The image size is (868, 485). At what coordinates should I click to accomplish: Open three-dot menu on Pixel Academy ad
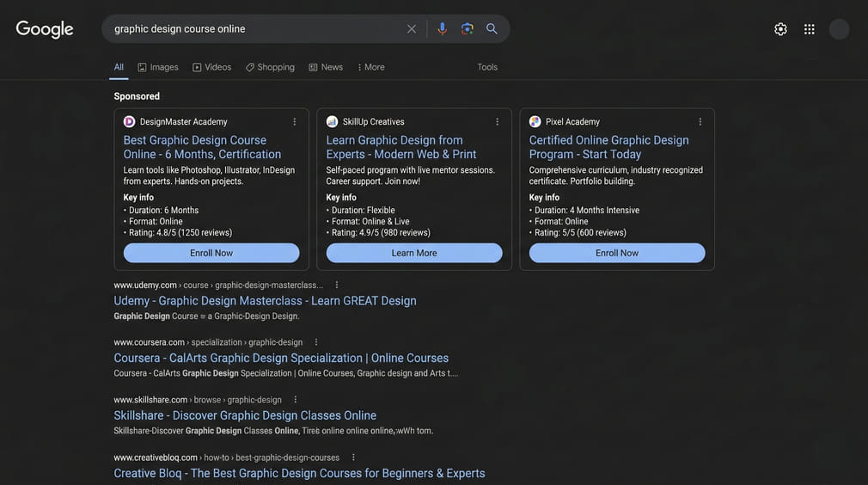coord(700,122)
